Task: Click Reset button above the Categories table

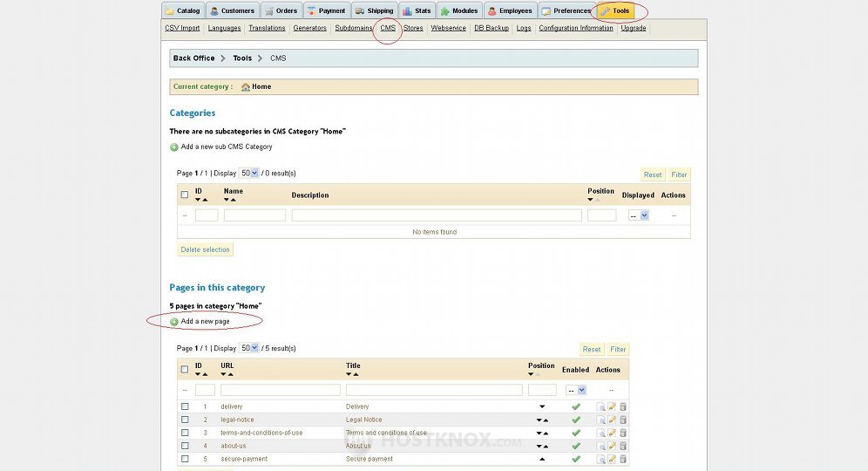Action: (653, 174)
